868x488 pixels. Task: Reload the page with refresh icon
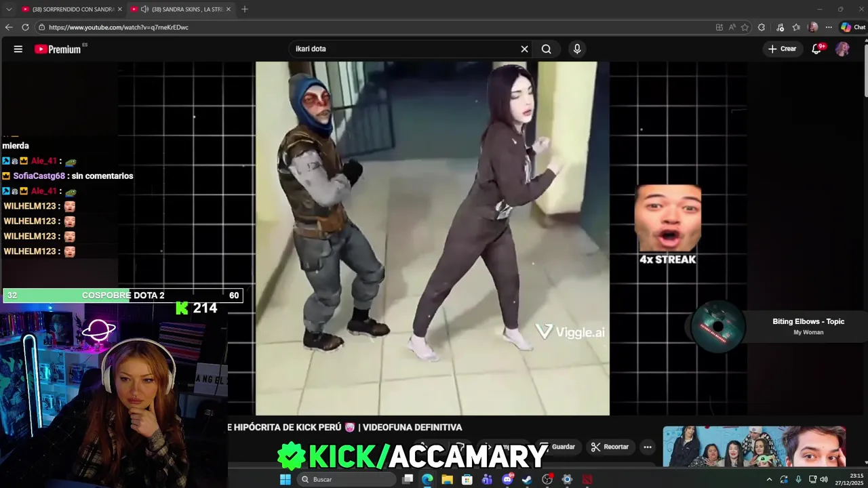[25, 27]
